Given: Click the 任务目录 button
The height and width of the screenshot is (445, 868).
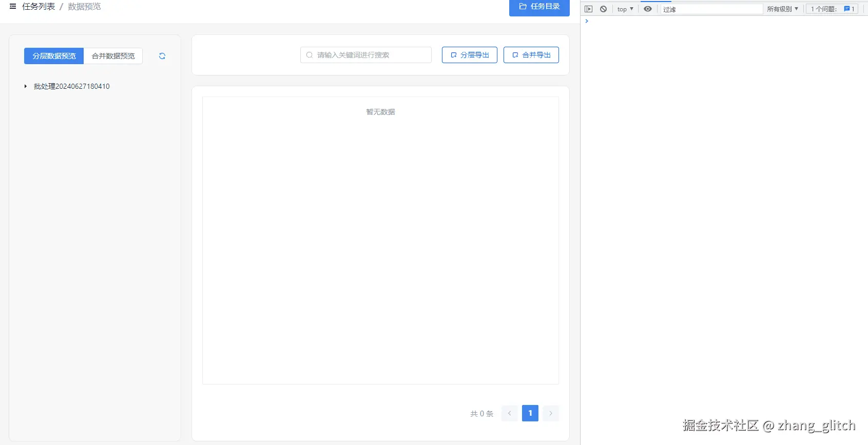Looking at the screenshot, I should 539,7.
